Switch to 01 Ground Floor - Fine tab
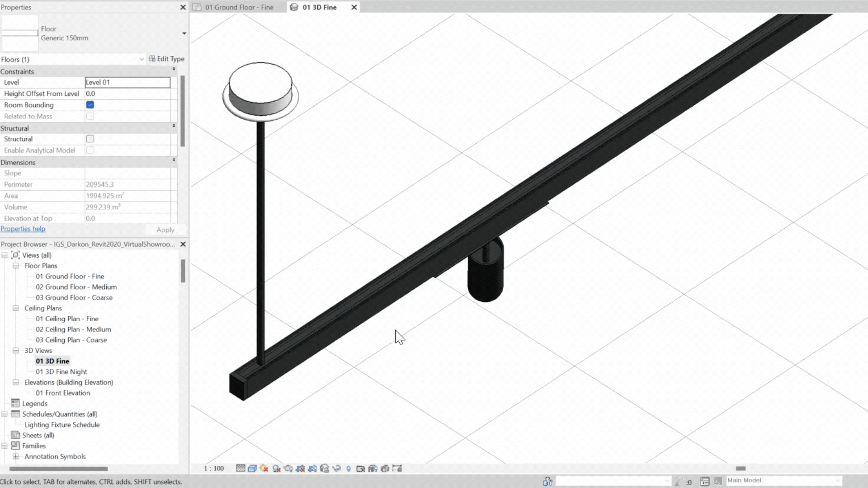This screenshot has width=868, height=488. click(239, 7)
